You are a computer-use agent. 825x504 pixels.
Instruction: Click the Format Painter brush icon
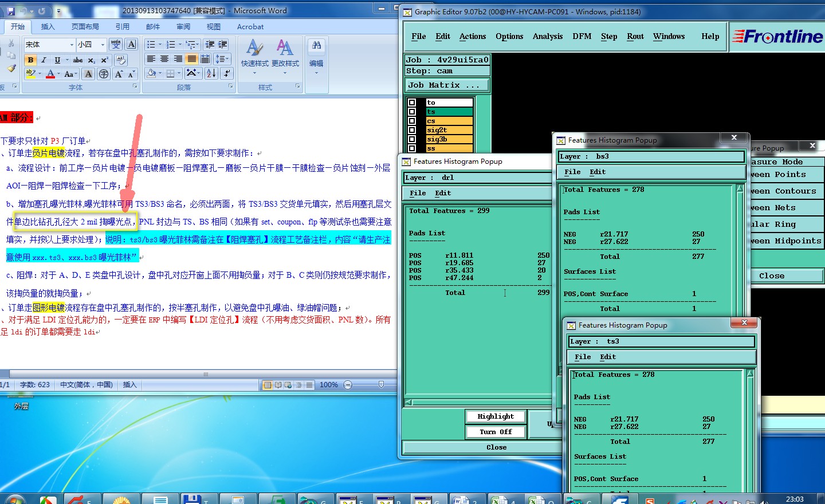click(x=11, y=69)
